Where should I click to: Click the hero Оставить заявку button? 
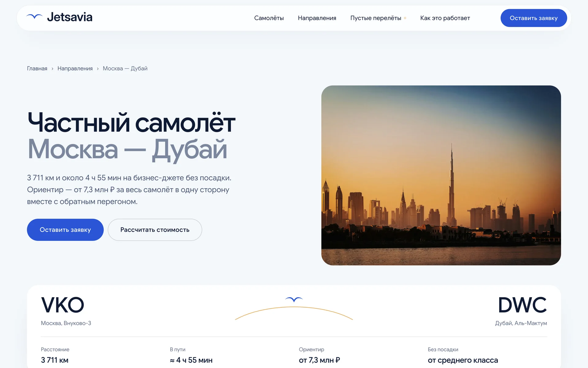pyautogui.click(x=65, y=230)
